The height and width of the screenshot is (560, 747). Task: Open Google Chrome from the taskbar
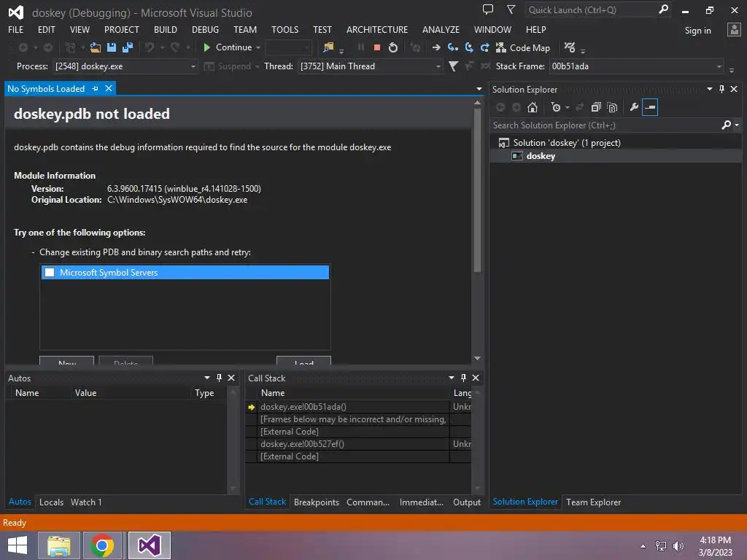point(102,545)
